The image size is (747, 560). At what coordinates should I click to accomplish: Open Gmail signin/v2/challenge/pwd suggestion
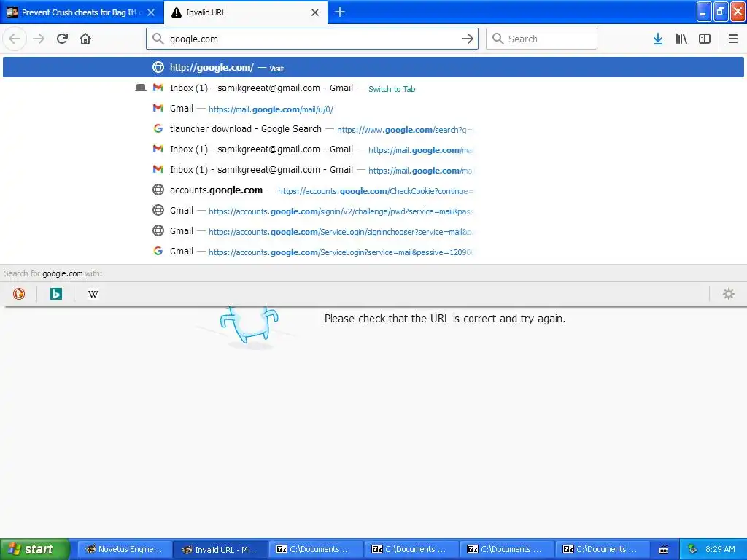[x=373, y=211]
